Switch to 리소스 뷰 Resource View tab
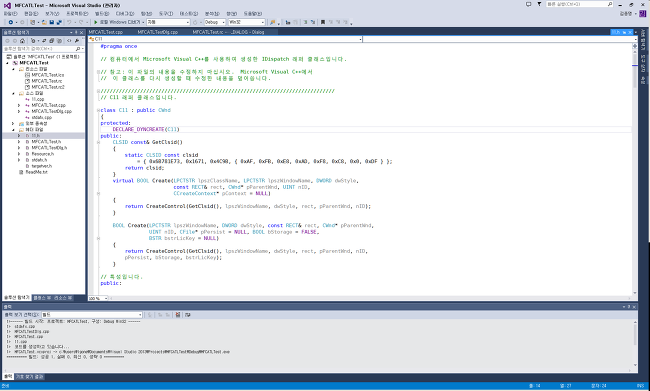650x391 pixels. pyautogui.click(x=63, y=298)
